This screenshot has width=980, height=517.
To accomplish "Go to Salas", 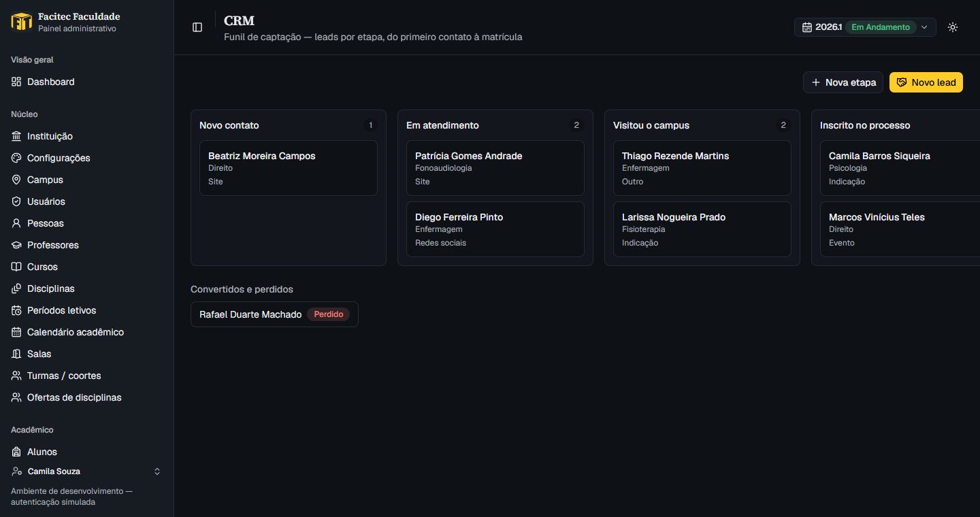I will click(86, 354).
